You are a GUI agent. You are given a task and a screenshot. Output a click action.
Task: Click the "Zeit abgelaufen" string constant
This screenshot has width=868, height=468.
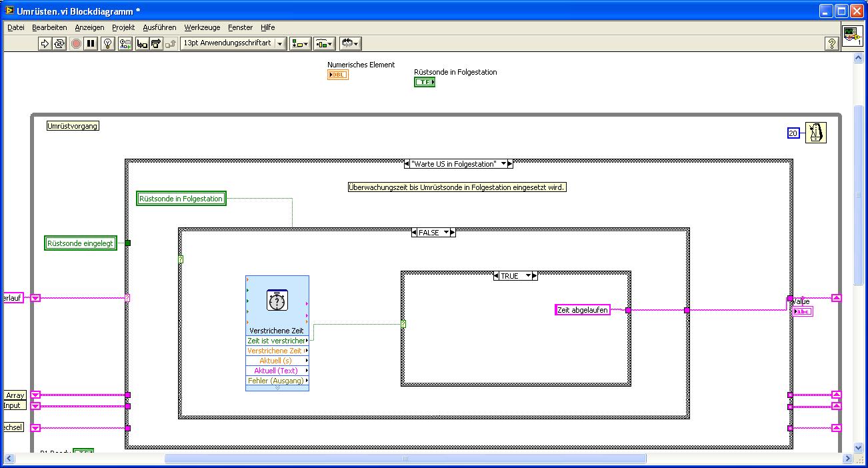[x=583, y=310]
